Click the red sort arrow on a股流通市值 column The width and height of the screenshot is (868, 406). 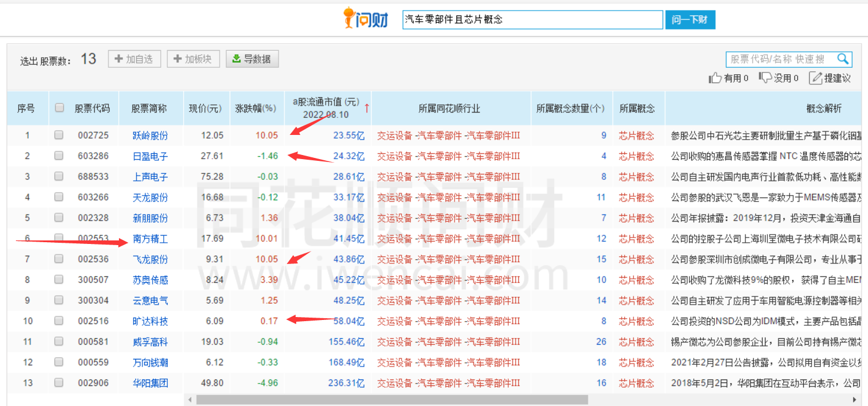(367, 108)
